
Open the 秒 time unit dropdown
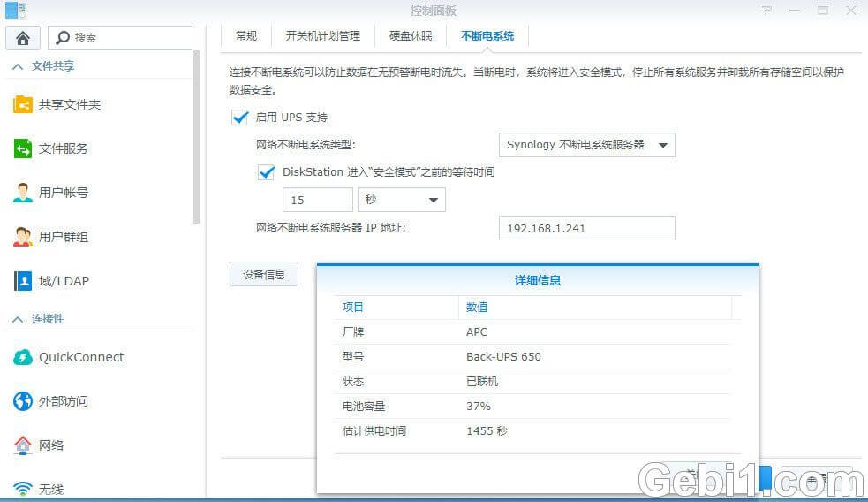(x=401, y=200)
